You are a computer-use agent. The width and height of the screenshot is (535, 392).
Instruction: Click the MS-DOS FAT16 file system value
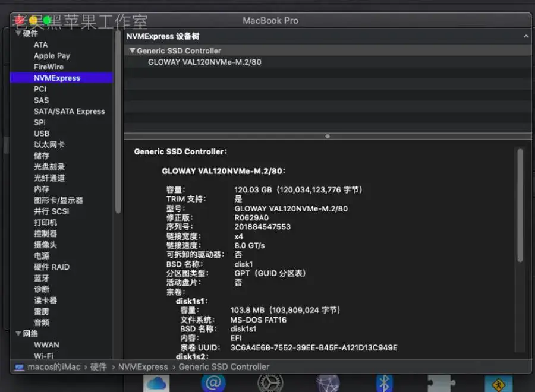tap(259, 320)
